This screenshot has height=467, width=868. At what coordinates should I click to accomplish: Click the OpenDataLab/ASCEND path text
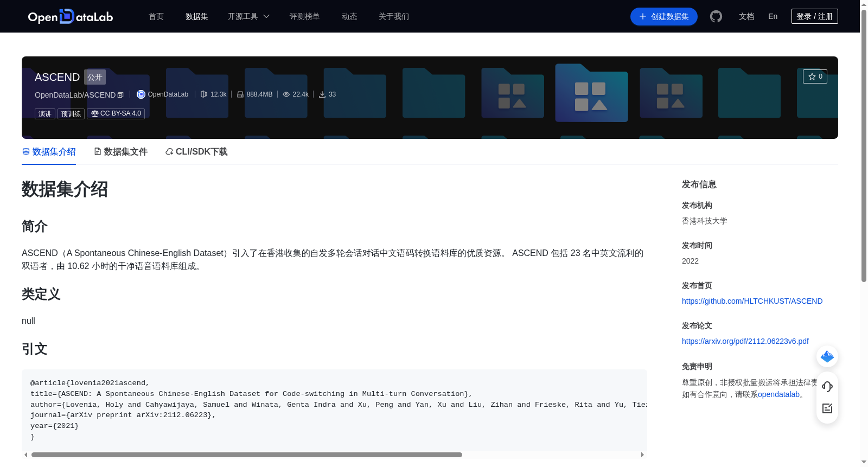pyautogui.click(x=75, y=95)
